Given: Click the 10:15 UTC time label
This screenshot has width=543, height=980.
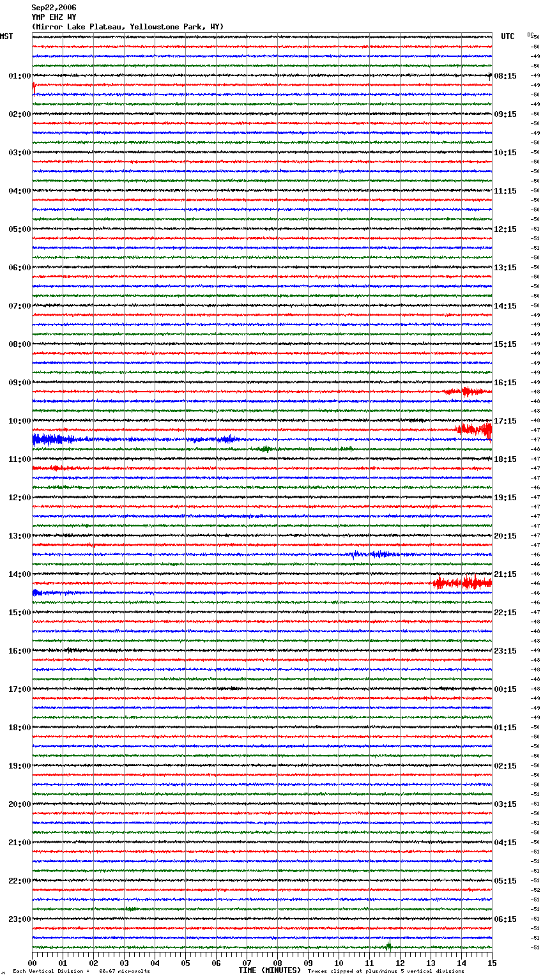Looking at the screenshot, I should (x=505, y=153).
